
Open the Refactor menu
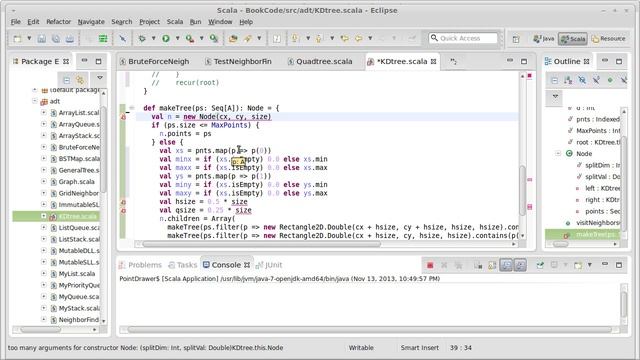coord(58,22)
